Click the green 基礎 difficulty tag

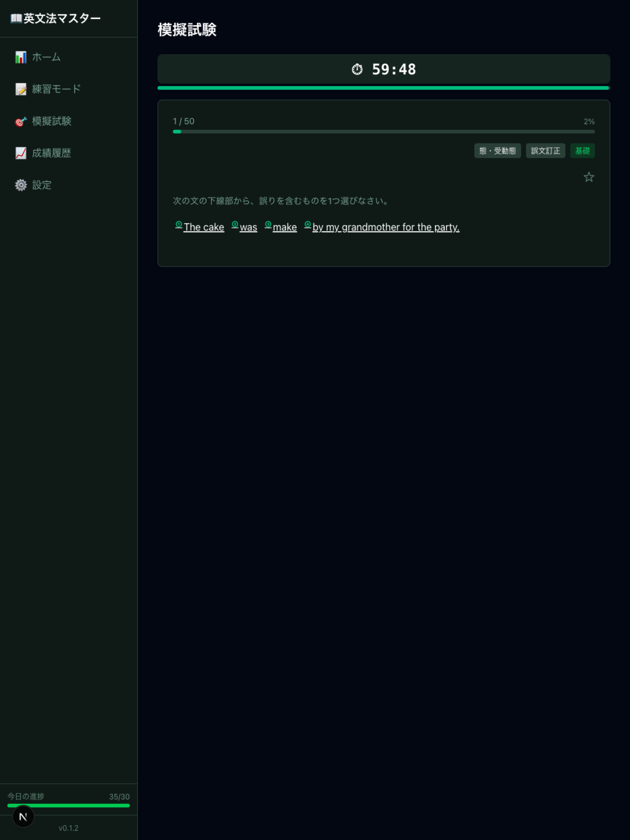pos(582,151)
